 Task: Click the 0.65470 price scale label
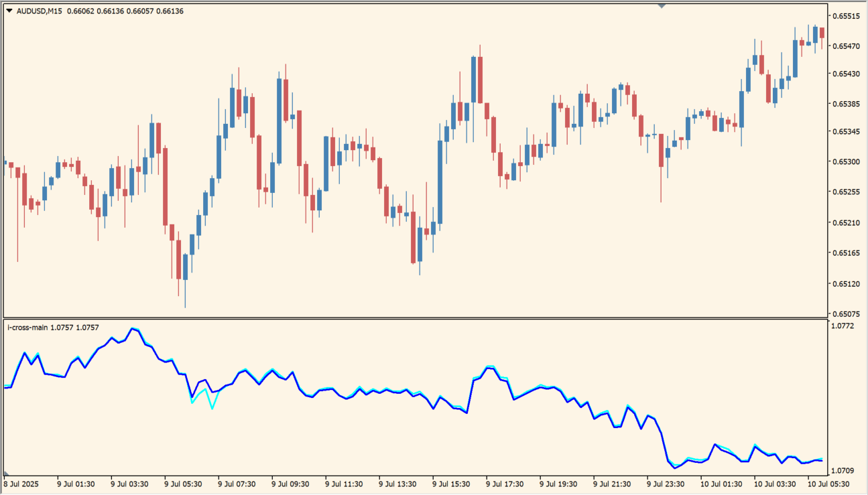tap(846, 46)
